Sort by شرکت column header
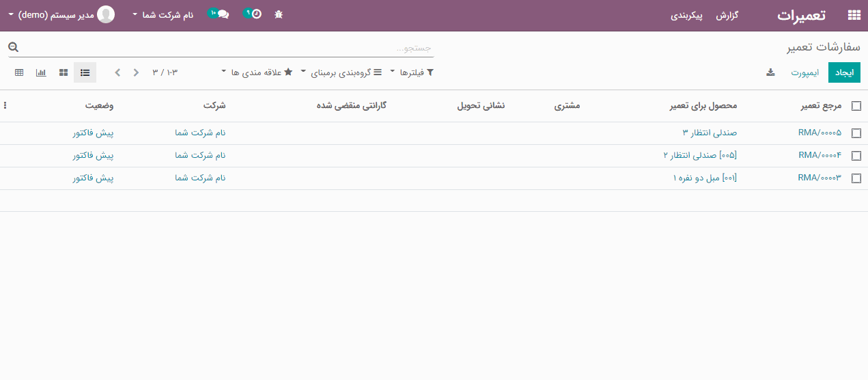The width and height of the screenshot is (868, 380). tap(214, 106)
